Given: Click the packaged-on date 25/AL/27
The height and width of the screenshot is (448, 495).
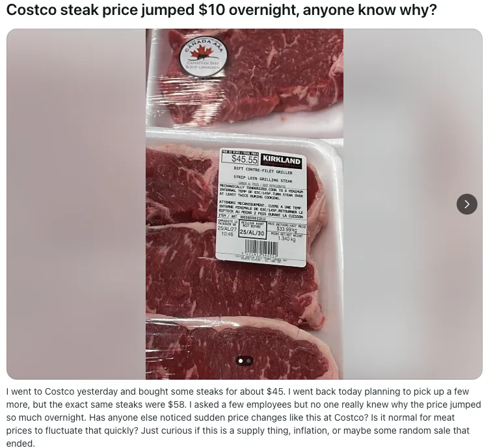Looking at the screenshot, I should [226, 231].
